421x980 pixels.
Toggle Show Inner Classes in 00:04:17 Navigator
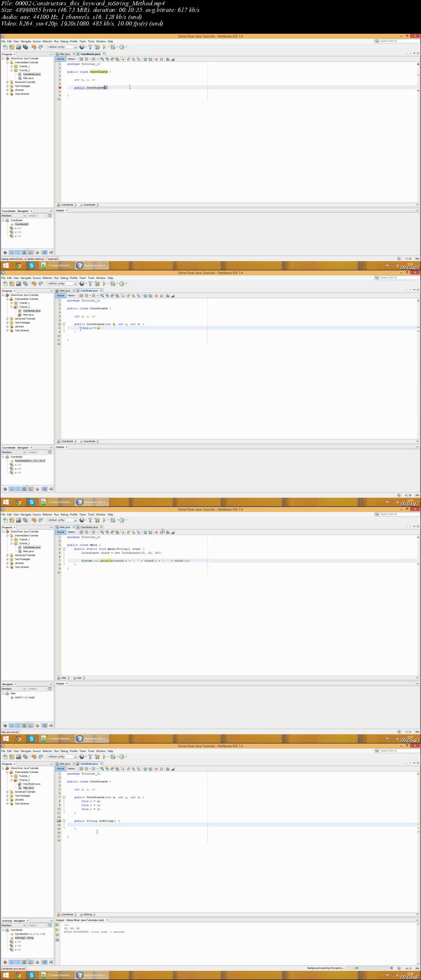pos(31,489)
